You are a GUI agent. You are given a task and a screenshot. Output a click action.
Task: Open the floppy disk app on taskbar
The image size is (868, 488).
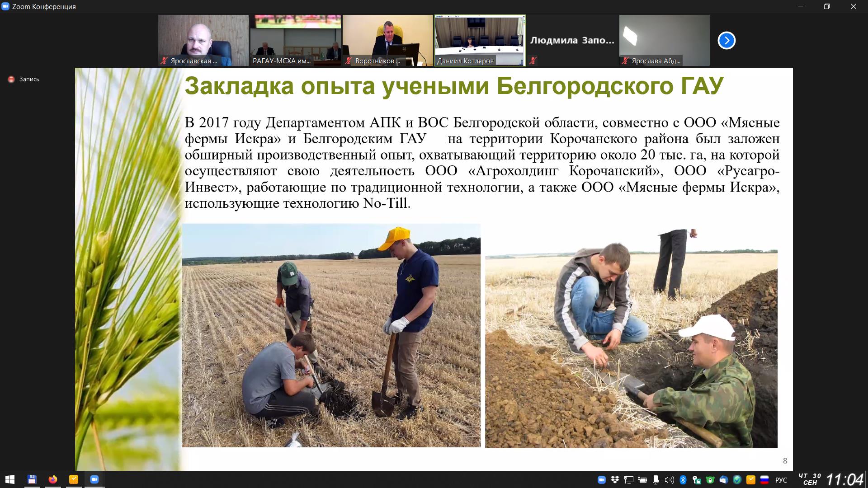(x=32, y=479)
